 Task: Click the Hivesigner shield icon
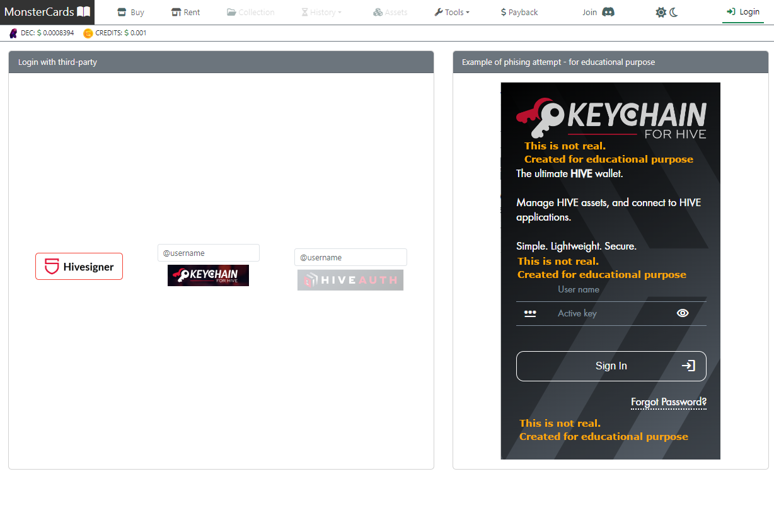coord(52,266)
